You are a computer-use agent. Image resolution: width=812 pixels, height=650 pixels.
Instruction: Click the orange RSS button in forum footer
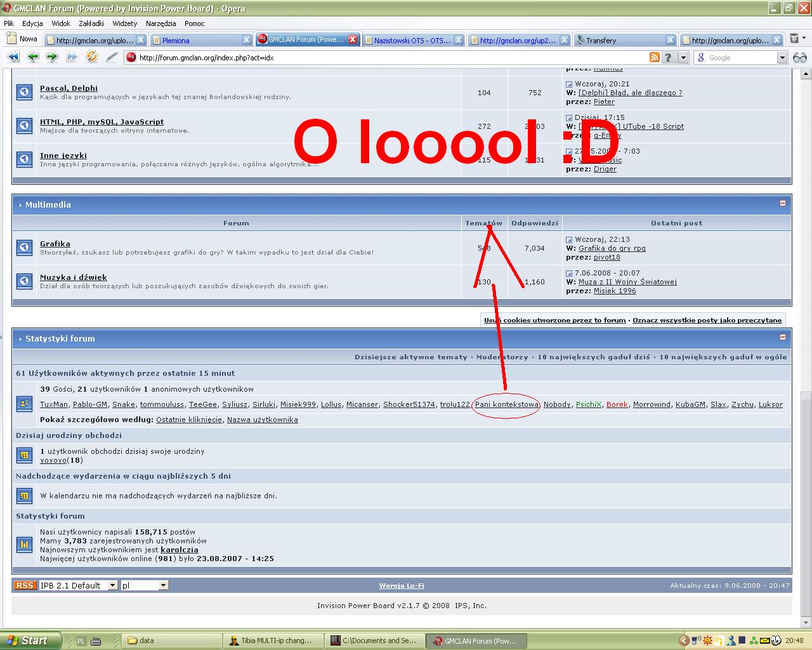pos(25,585)
